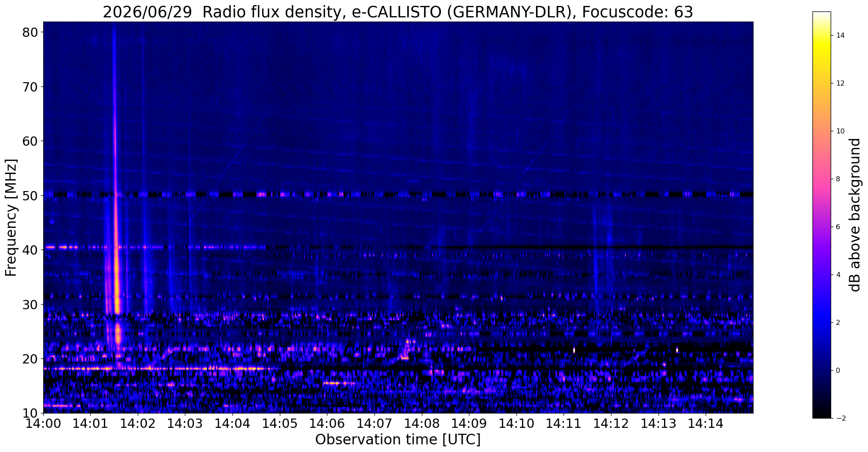Click the white top end of the colorbar
This screenshot has width=868, height=452.
pos(821,14)
